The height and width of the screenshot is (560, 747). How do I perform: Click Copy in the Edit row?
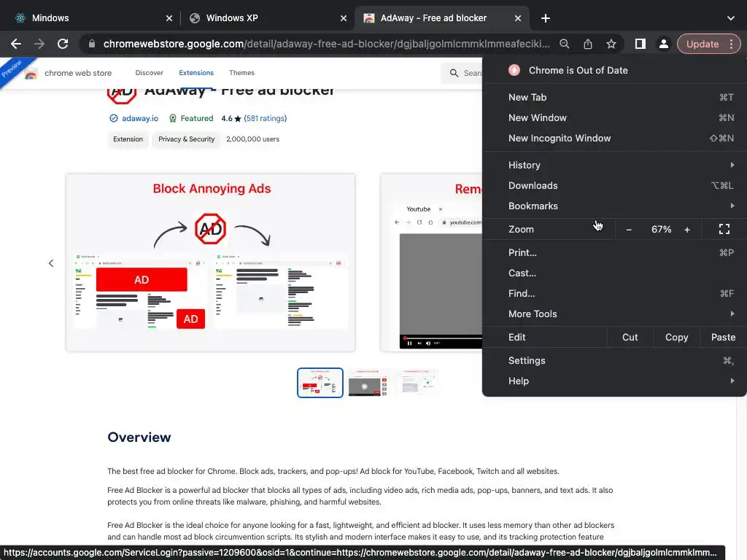676,337
